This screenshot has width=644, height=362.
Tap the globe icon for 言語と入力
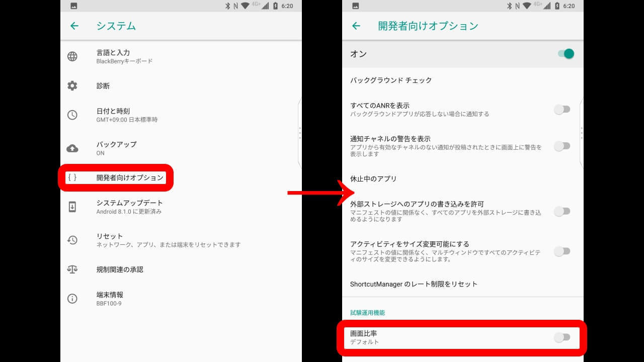click(x=72, y=56)
